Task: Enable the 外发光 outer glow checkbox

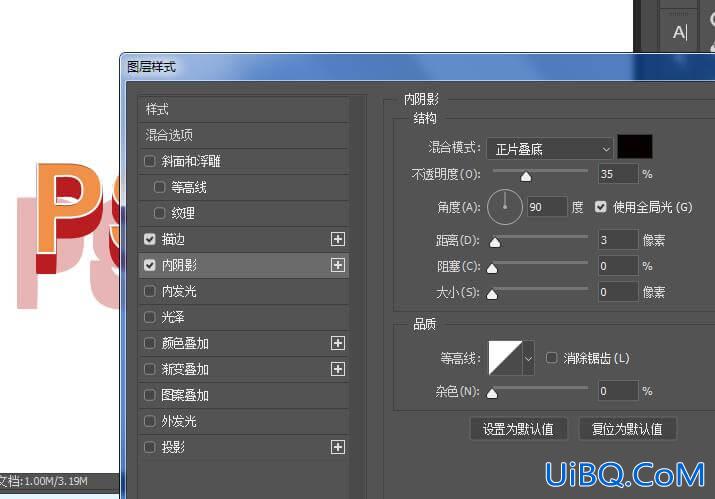Action: tap(150, 421)
